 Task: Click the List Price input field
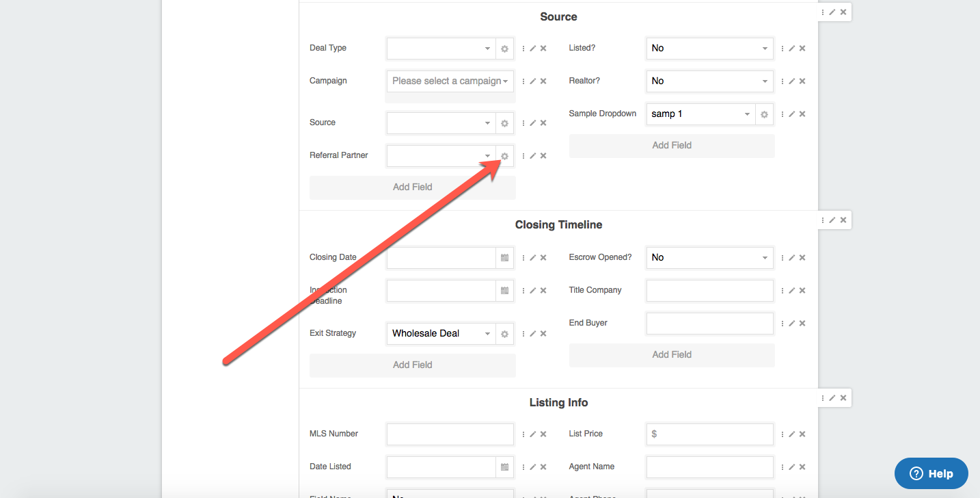pyautogui.click(x=709, y=434)
